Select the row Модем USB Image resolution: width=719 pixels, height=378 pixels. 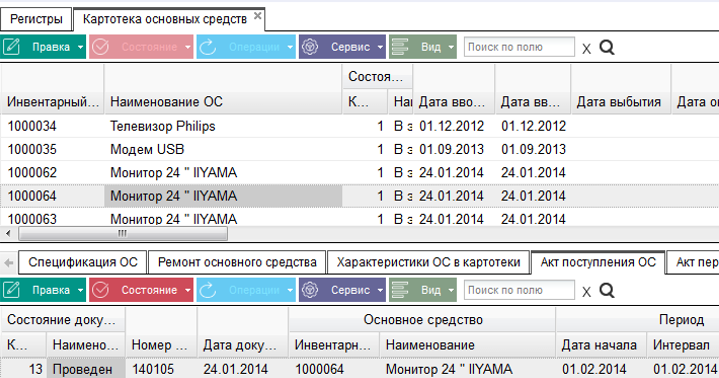[360, 150]
